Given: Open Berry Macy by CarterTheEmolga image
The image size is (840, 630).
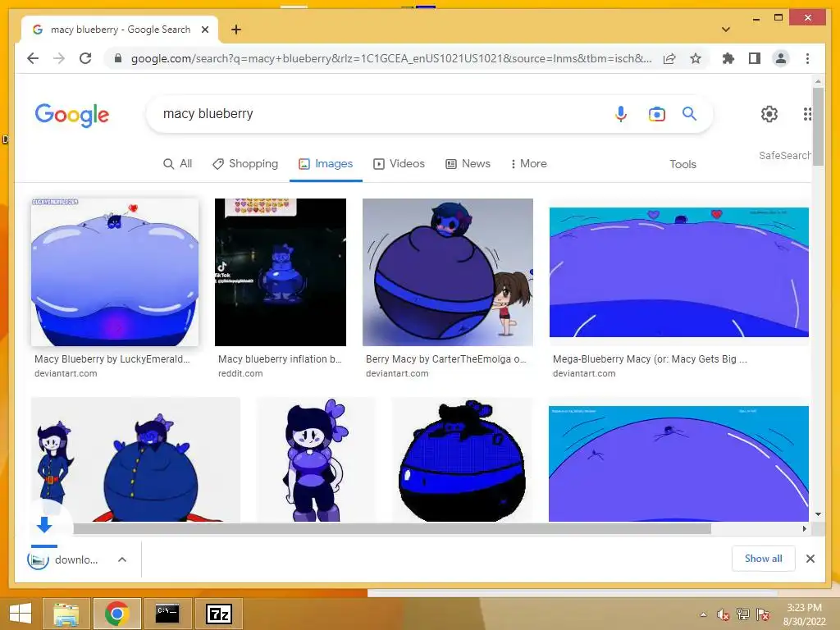Looking at the screenshot, I should (x=448, y=272).
